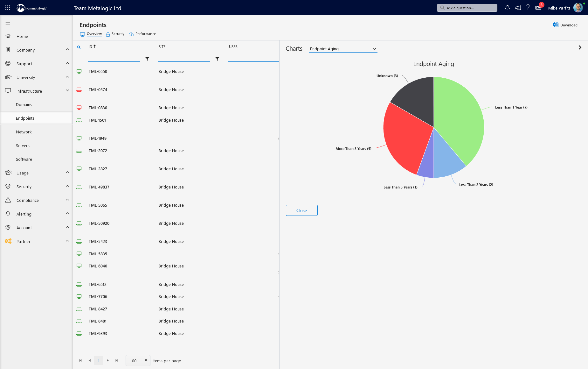Sort by the SITE column header
Screen dimensions: 588x369
(162, 47)
